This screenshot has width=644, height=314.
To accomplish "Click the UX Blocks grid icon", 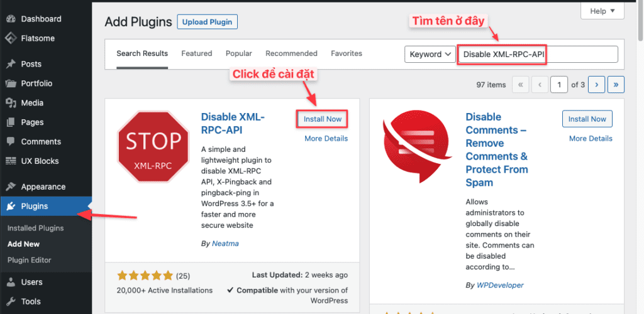I will click(11, 161).
